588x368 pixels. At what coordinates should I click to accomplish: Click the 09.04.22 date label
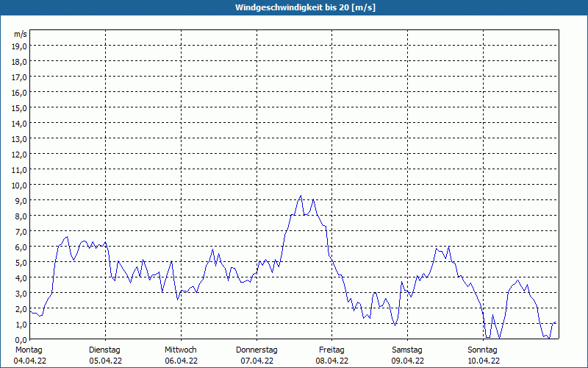(408, 361)
